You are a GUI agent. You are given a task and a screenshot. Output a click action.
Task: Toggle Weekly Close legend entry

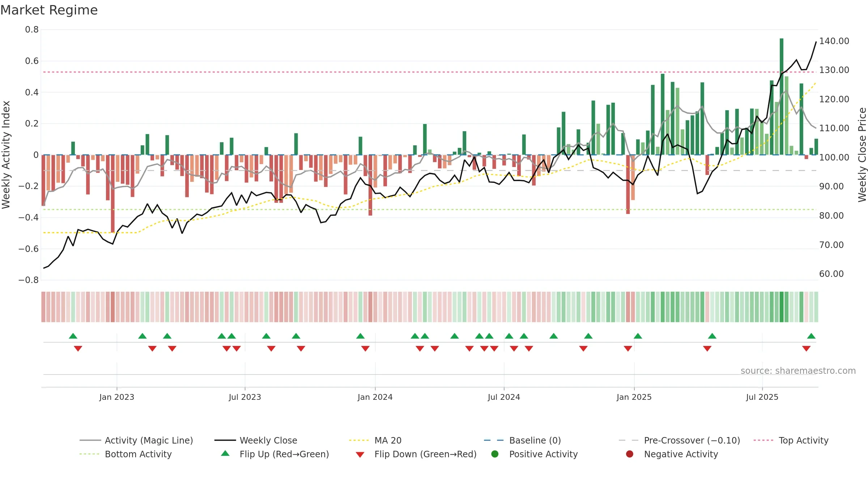pyautogui.click(x=256, y=440)
